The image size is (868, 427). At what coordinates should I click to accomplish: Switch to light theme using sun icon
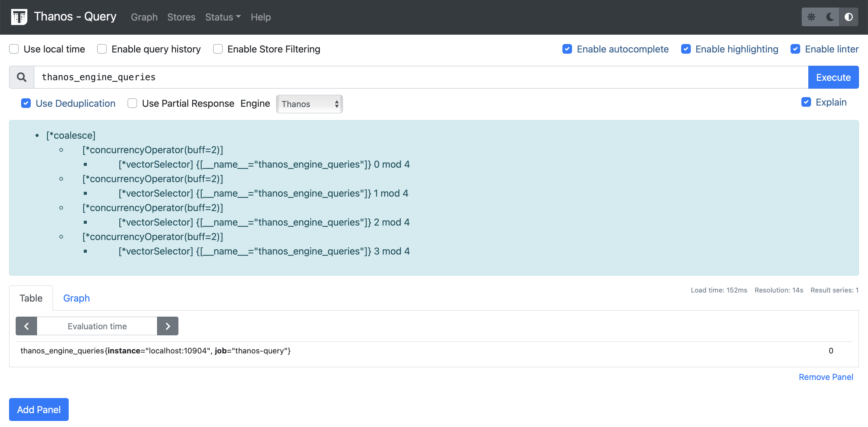click(812, 17)
